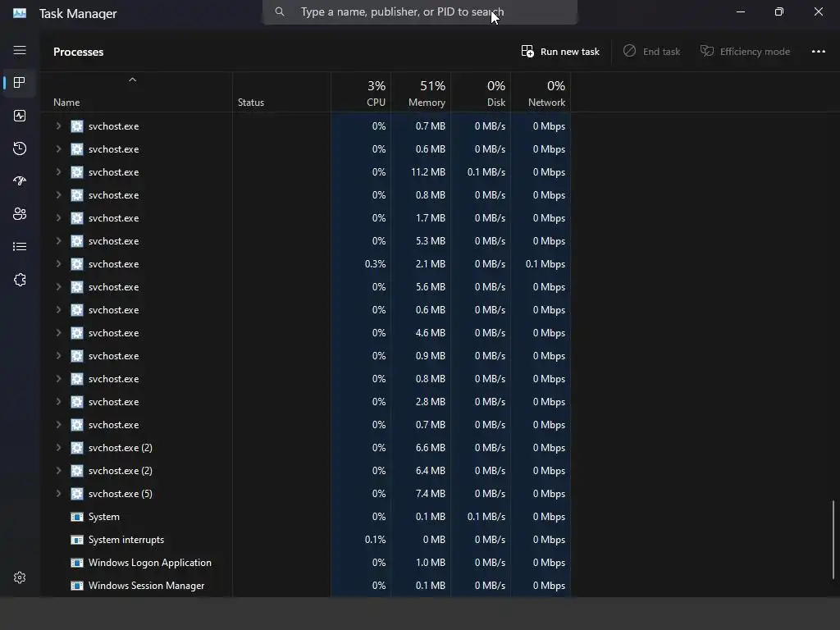The height and width of the screenshot is (630, 840).
Task: Open the hamburger navigation menu
Action: coord(20,50)
